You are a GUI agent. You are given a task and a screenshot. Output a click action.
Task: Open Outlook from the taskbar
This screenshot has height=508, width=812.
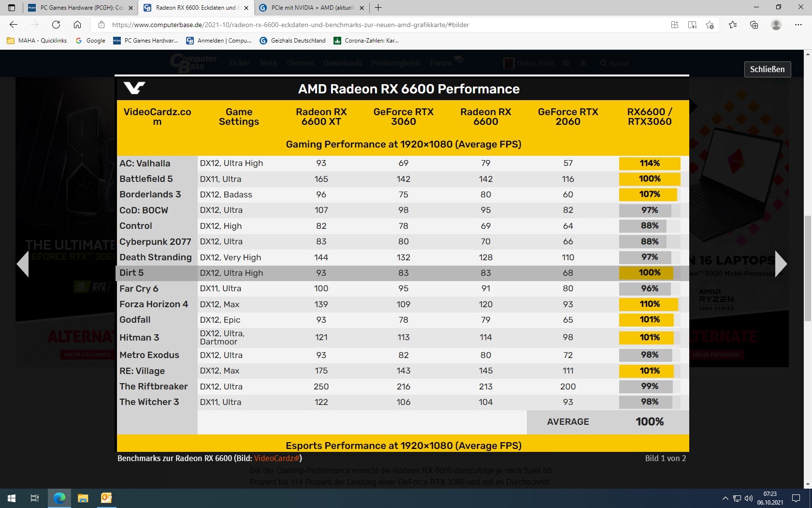(x=106, y=498)
